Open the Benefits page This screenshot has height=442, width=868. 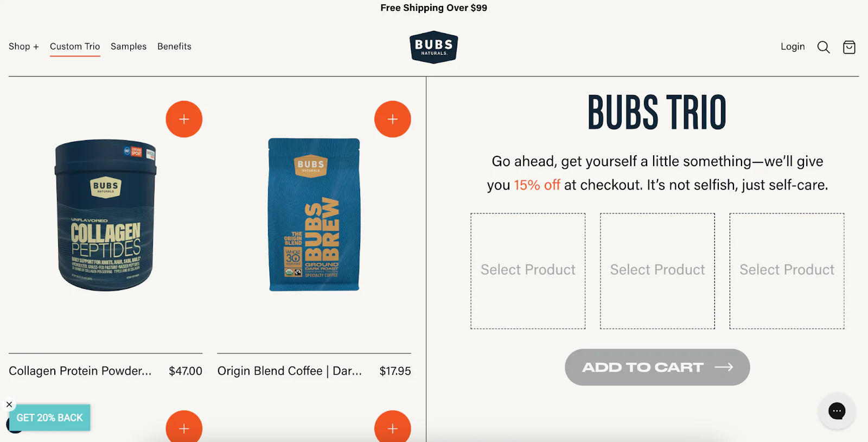click(174, 47)
